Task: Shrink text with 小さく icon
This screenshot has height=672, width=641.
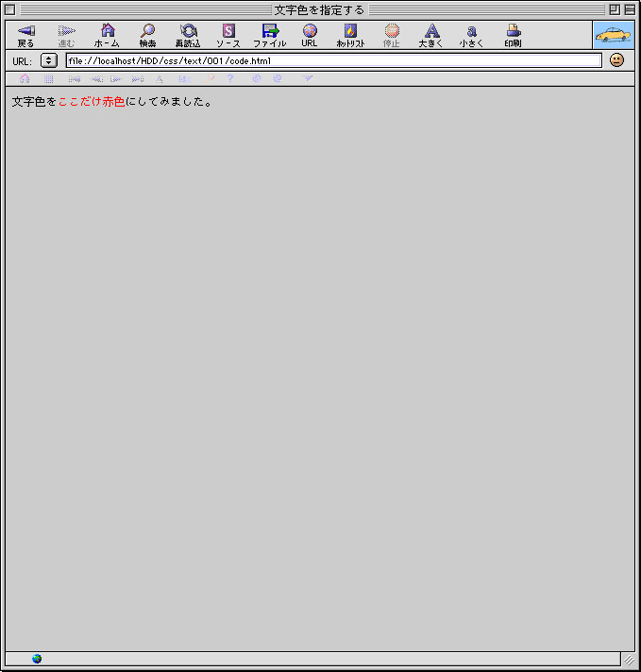Action: pos(472,31)
